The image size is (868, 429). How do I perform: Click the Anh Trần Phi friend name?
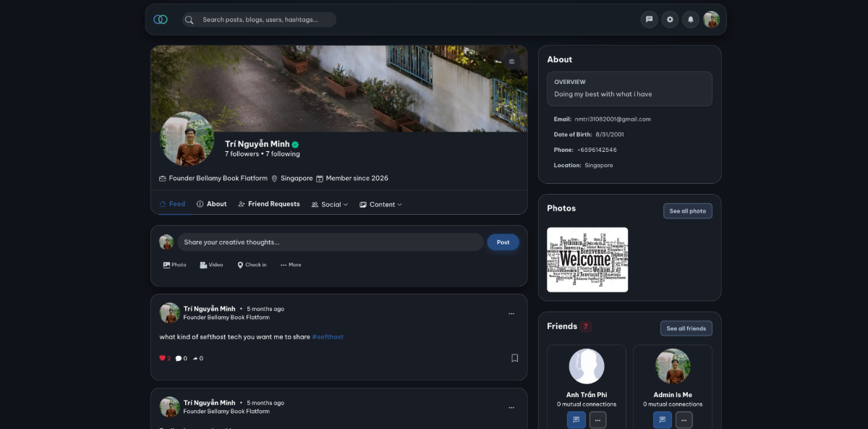587,395
